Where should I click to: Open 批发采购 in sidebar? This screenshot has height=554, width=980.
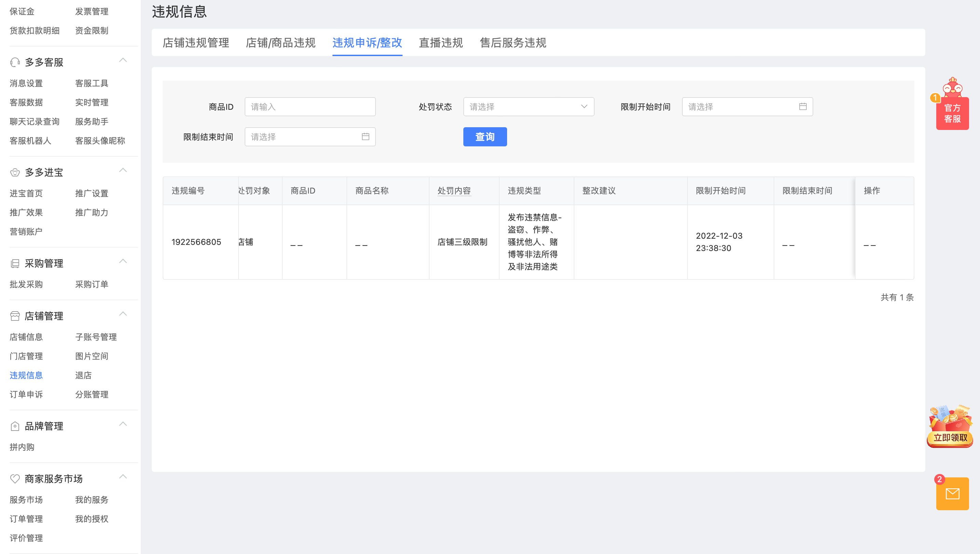[x=26, y=285]
